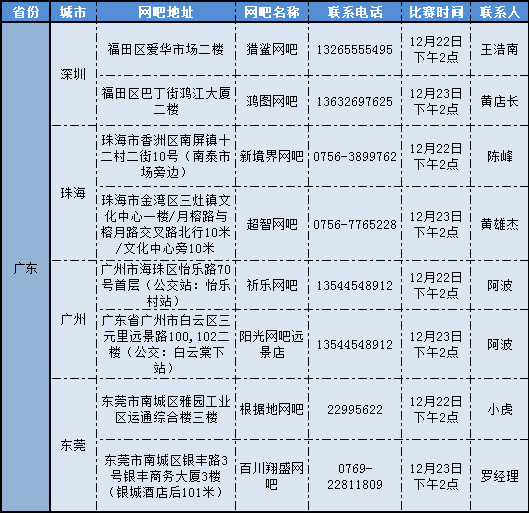Image resolution: width=529 pixels, height=513 pixels.
Task: Click the 省份 column header
Action: tap(25, 12)
